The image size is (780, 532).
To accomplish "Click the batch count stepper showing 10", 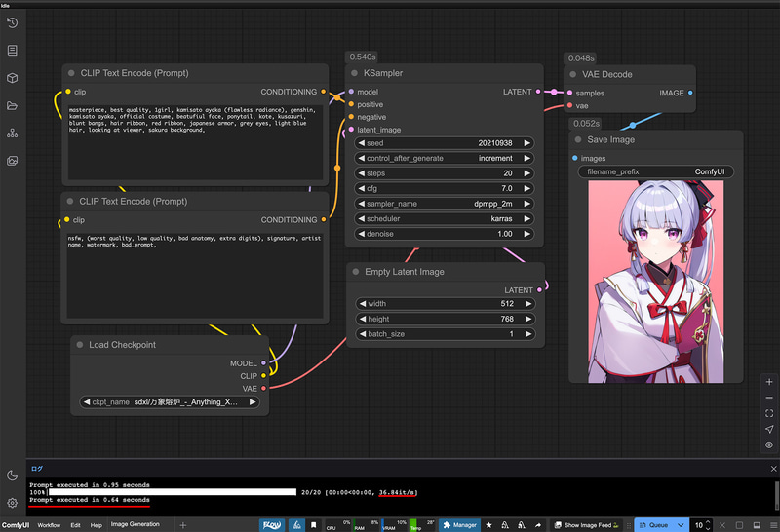I will point(702,525).
